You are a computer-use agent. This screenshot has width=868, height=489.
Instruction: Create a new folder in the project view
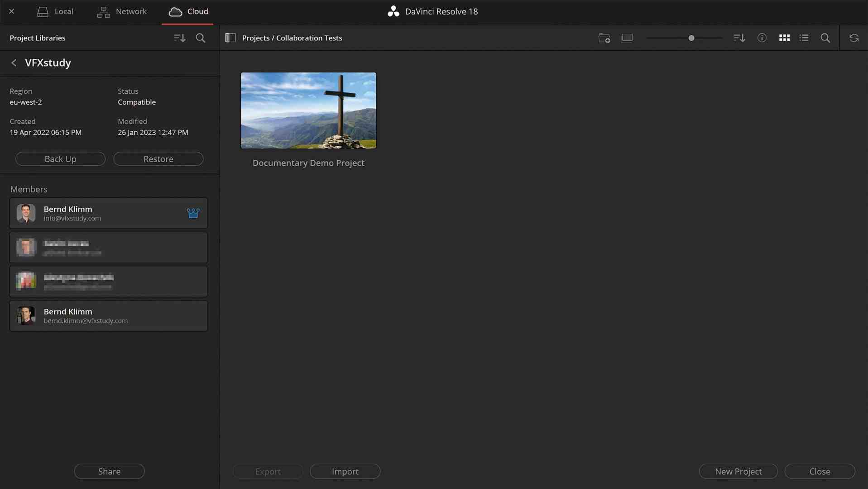(604, 38)
